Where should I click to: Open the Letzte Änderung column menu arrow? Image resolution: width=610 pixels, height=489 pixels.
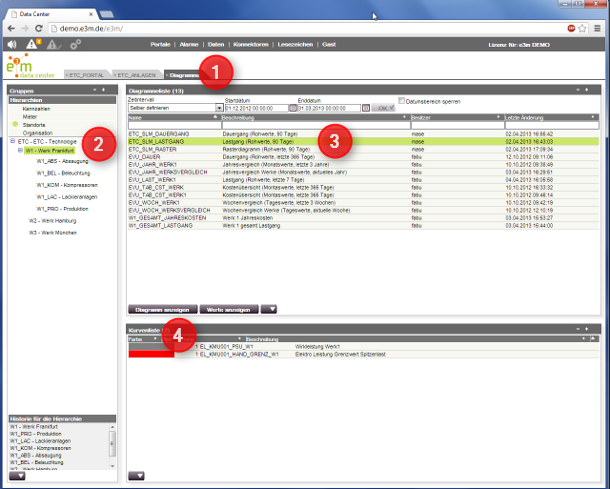coord(593,117)
